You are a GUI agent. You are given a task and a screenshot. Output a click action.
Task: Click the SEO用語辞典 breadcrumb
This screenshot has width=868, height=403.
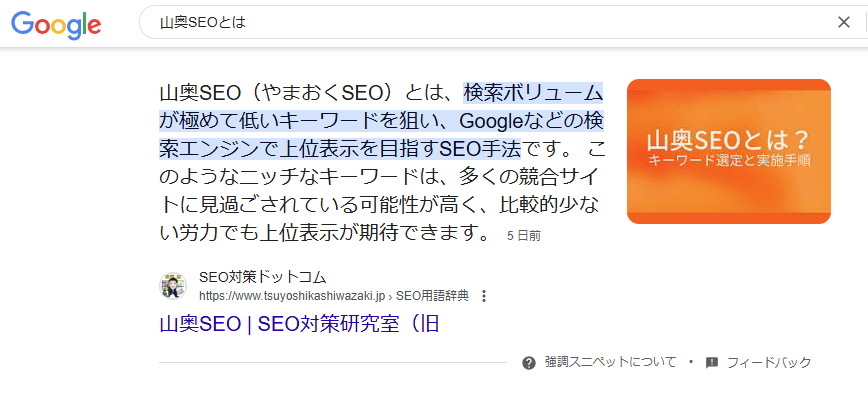[432, 296]
